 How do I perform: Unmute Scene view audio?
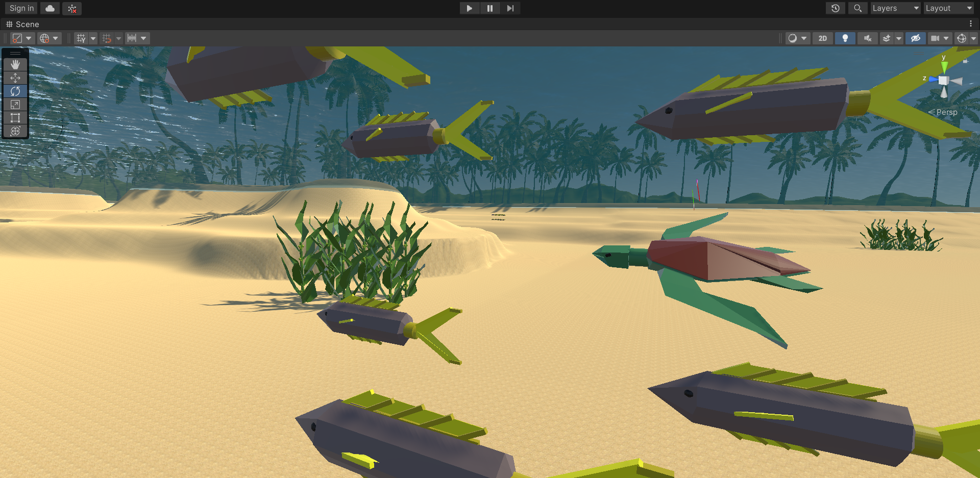pos(867,38)
